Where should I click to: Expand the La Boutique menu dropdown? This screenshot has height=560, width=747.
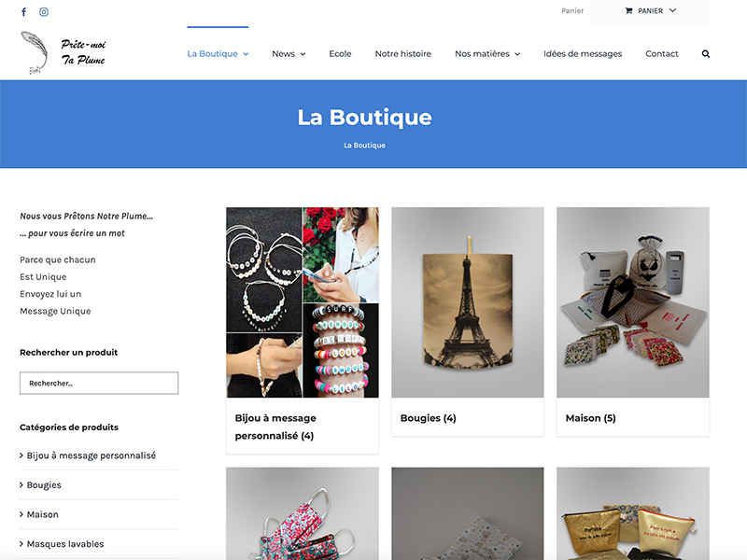[246, 54]
